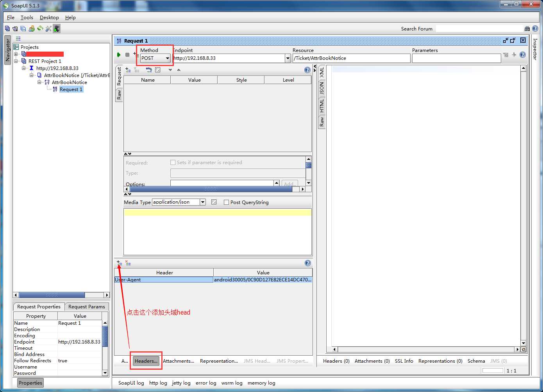
Task: Add parameter icon in request parameters toolbar
Action: coord(128,70)
